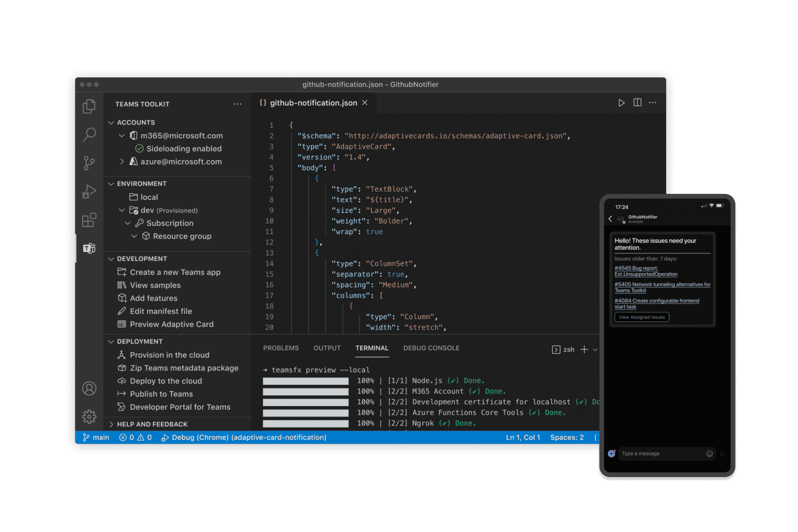The image size is (798, 532).
Task: Open editor More Actions ellipsis
Action: (x=653, y=103)
